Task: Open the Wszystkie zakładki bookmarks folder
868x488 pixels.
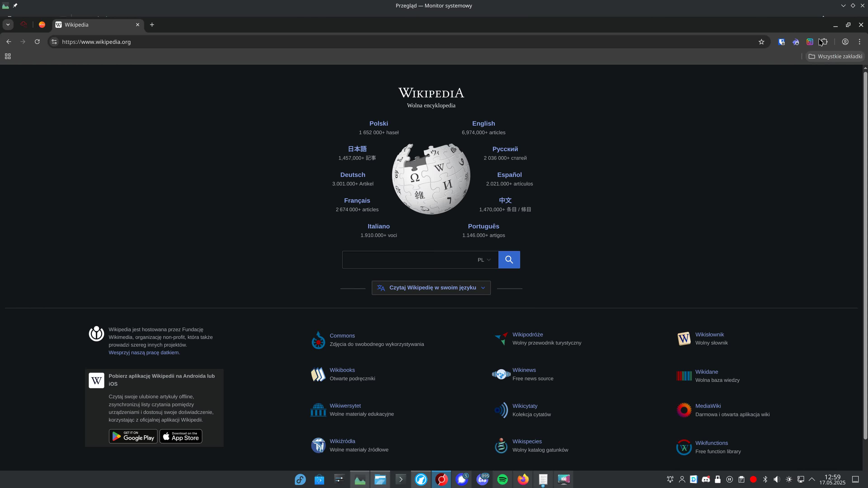Action: [x=835, y=56]
